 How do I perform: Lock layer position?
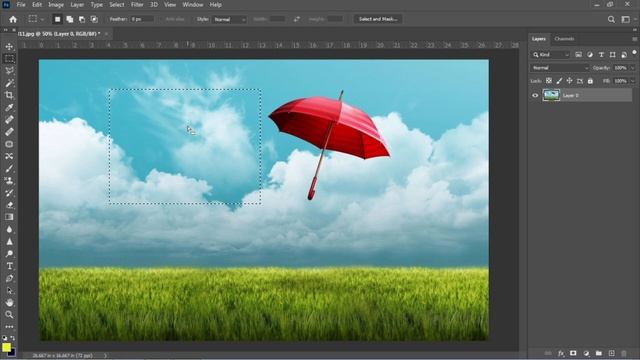click(x=569, y=81)
